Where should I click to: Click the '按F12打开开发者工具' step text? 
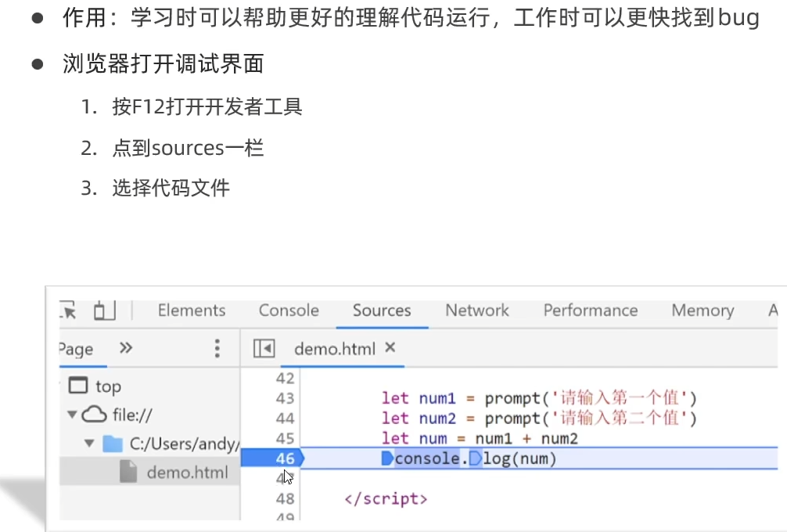pyautogui.click(x=207, y=106)
